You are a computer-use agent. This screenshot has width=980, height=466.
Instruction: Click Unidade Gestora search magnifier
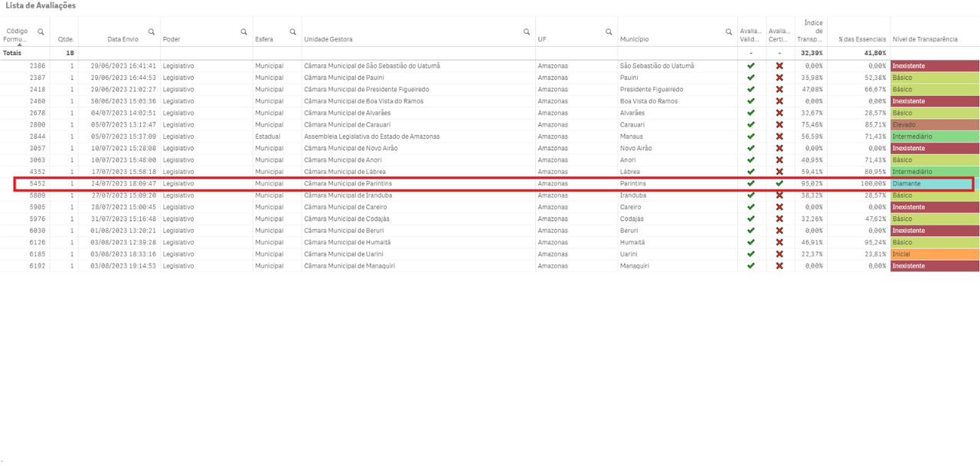[527, 31]
